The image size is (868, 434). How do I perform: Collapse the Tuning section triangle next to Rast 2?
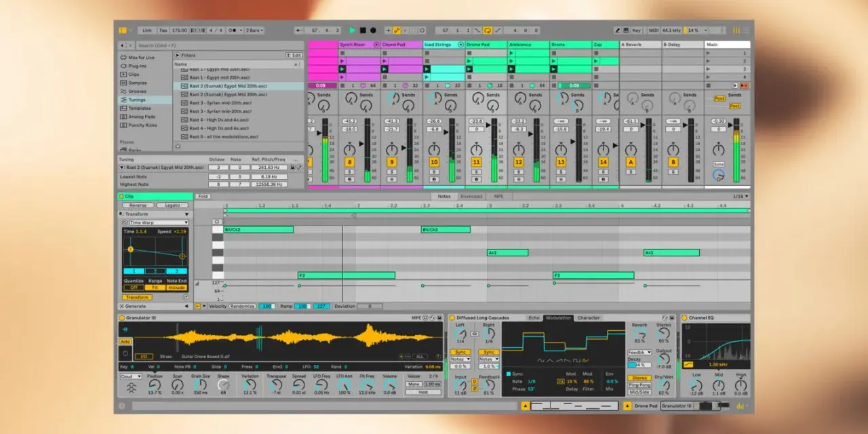121,167
